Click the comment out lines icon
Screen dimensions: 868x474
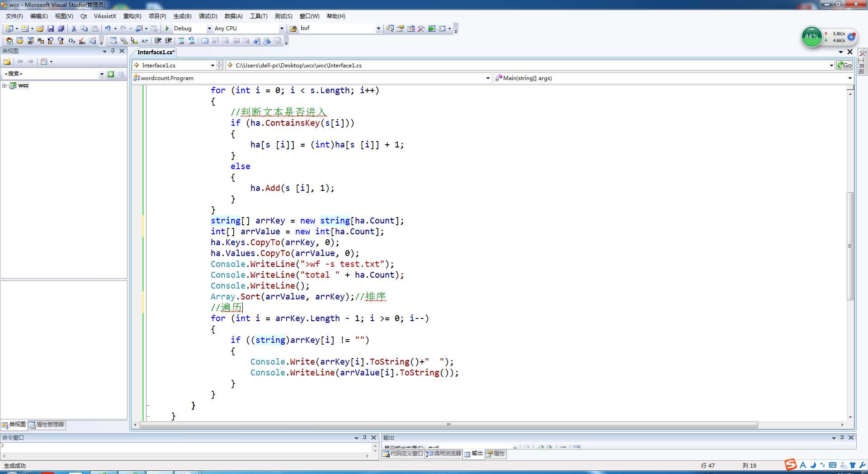click(x=181, y=41)
